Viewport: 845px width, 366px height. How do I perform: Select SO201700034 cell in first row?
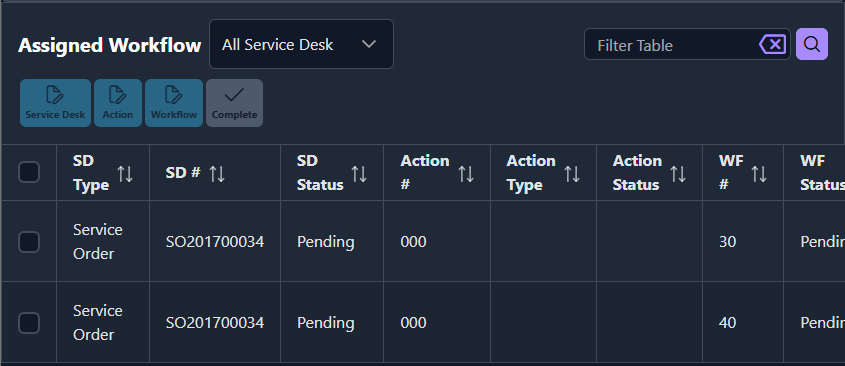pos(215,242)
